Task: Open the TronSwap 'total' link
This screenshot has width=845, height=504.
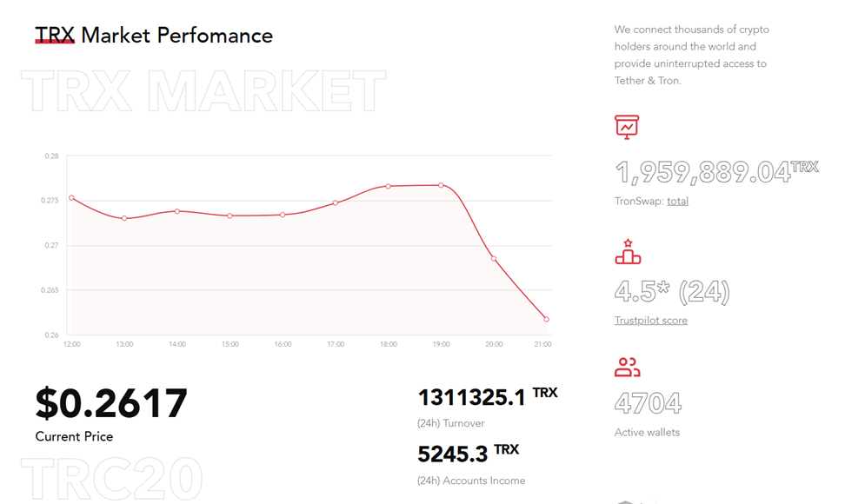Action: pos(677,201)
